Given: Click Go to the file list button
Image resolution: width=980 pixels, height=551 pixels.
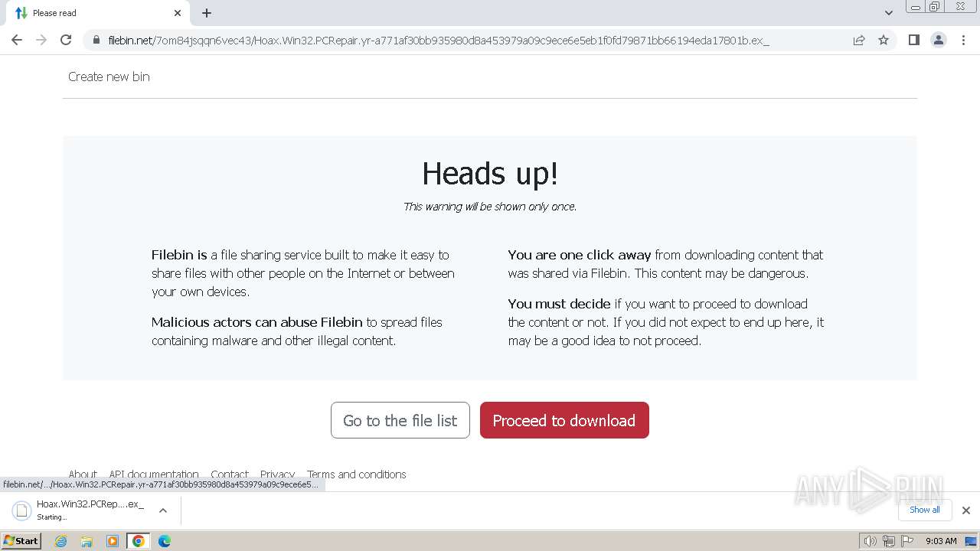Looking at the screenshot, I should tap(400, 420).
